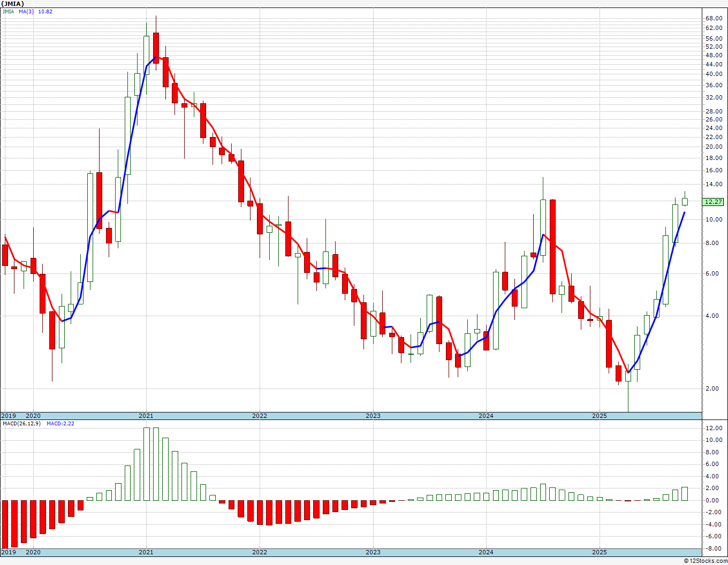Click the (JMIA) chart title

[x=13, y=4]
